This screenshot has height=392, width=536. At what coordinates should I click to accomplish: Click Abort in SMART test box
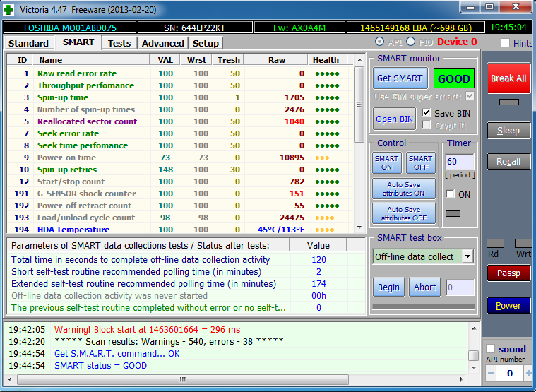pos(425,287)
